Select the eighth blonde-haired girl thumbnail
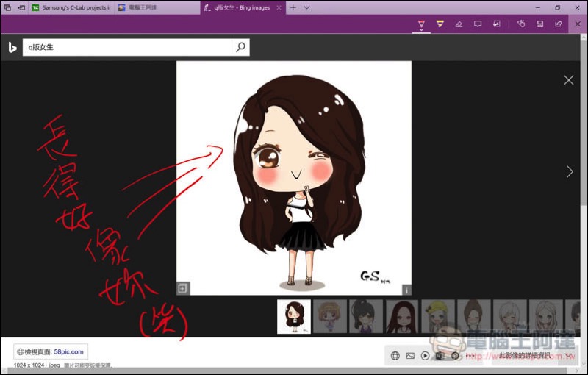The image size is (588, 375). point(545,316)
